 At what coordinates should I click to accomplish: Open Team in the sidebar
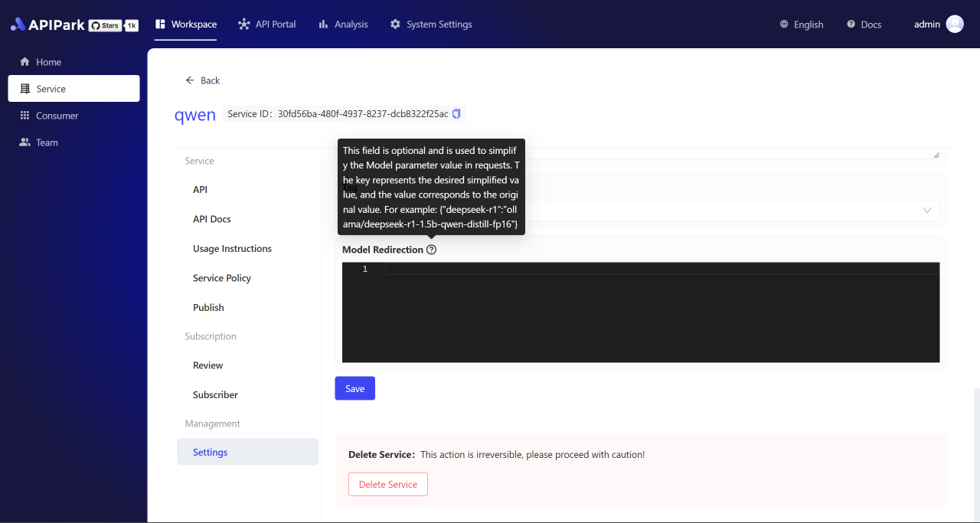tap(73, 142)
